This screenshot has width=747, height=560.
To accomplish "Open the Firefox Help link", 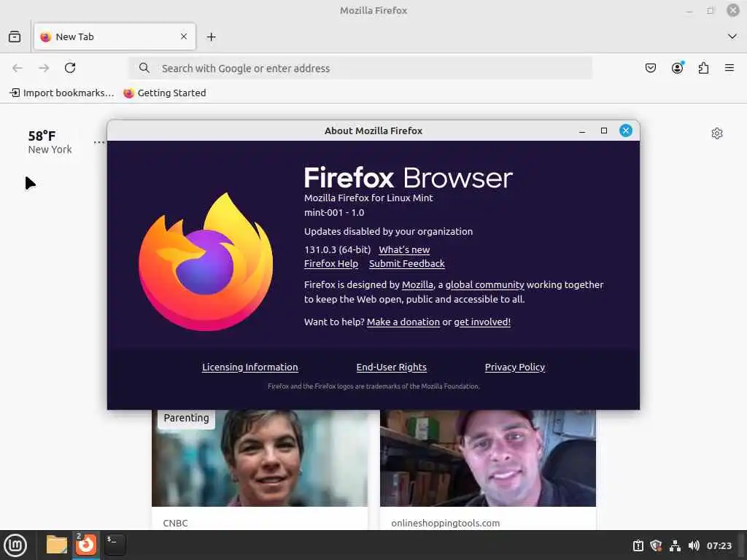I will [331, 263].
